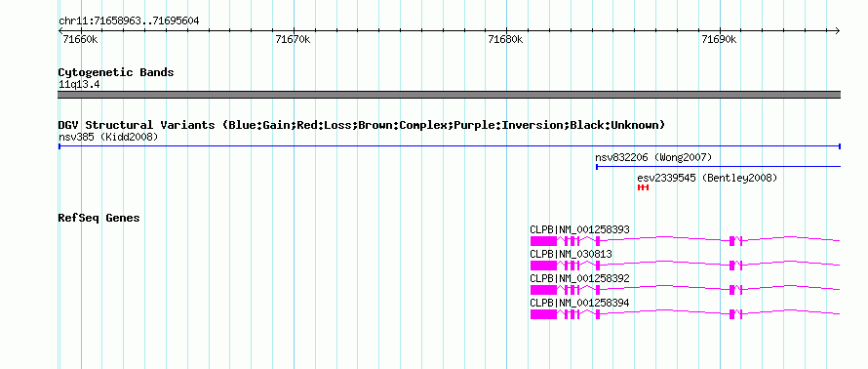The image size is (868, 369).
Task: Select the exon near 71690k on NM_030813
Action: click(x=731, y=266)
